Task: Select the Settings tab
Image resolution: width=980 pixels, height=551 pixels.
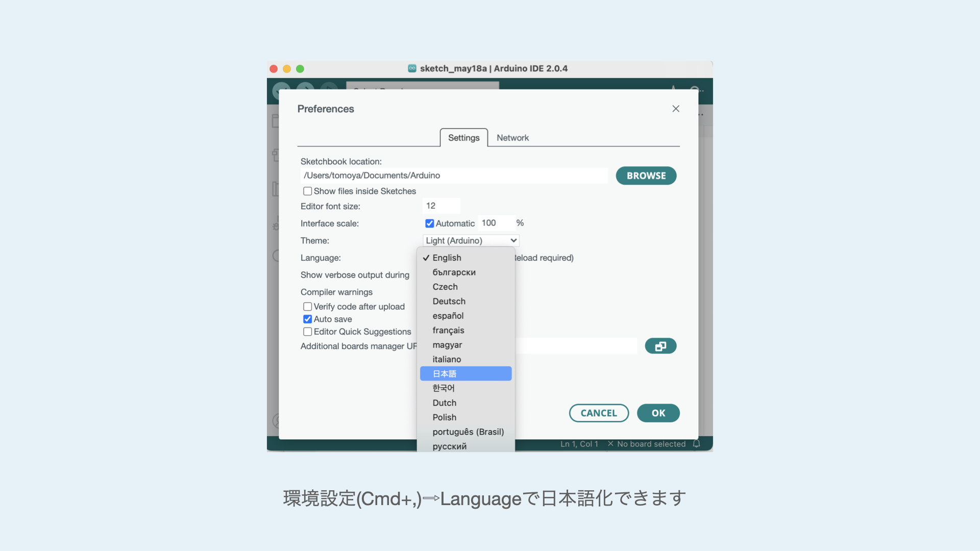Action: 463,138
